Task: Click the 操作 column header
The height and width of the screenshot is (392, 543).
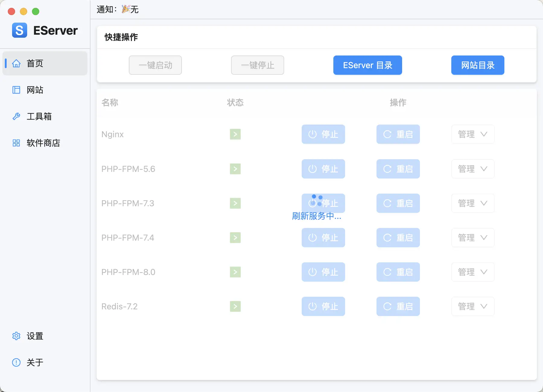Action: [398, 103]
